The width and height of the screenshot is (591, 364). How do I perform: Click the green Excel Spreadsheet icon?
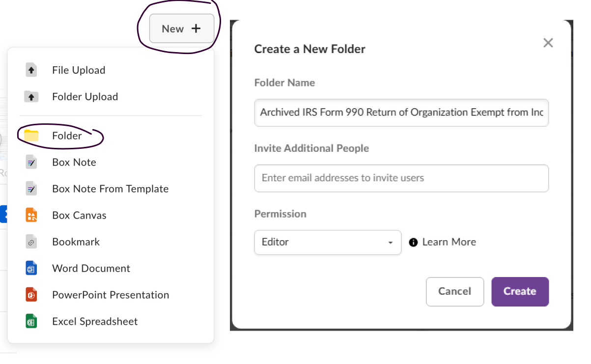click(31, 321)
